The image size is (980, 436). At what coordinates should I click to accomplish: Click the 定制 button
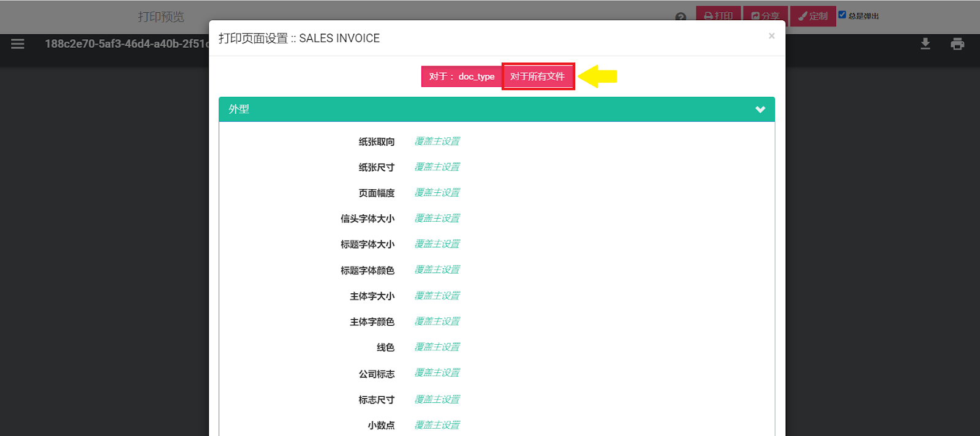coord(813,16)
